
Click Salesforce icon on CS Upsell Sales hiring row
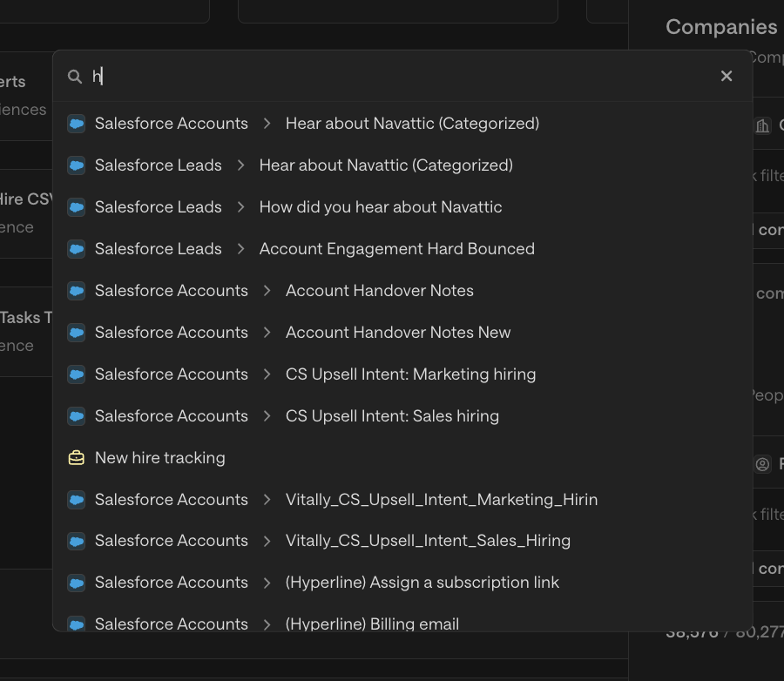77,416
